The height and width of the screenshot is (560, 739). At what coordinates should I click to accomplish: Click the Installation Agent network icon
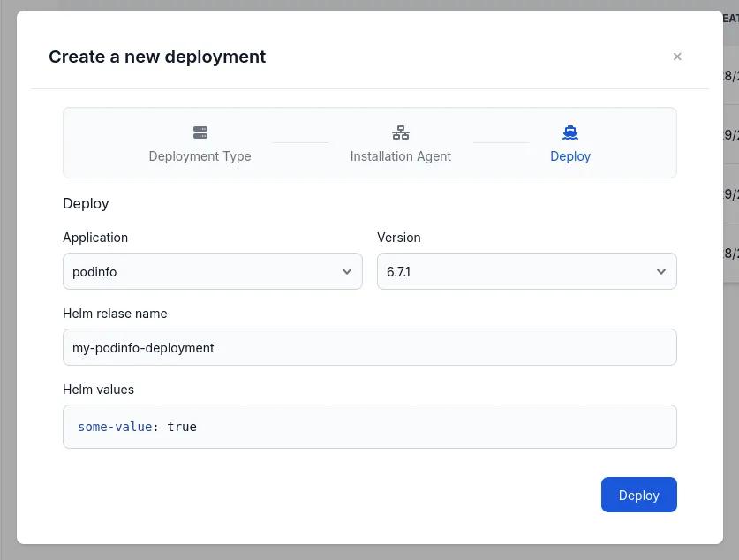click(x=401, y=132)
